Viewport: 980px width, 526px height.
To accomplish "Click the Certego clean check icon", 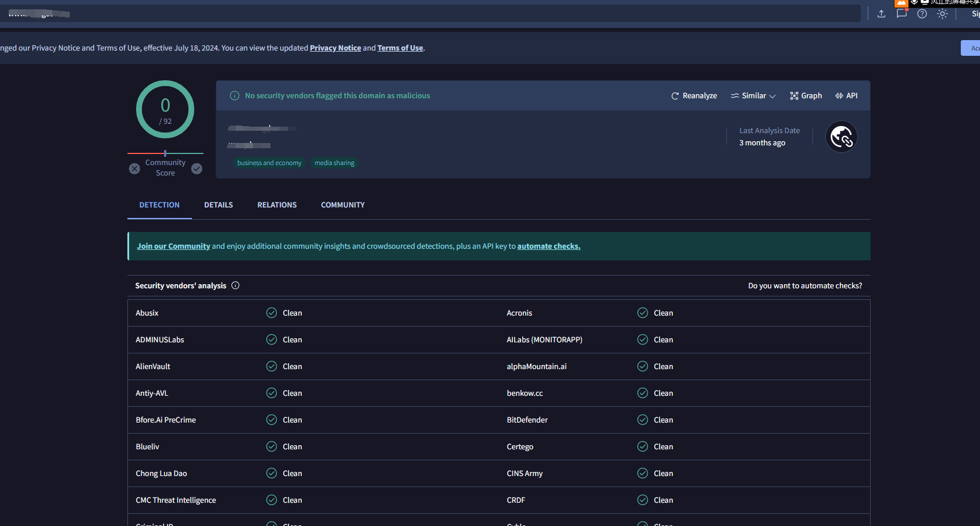I will pos(643,446).
